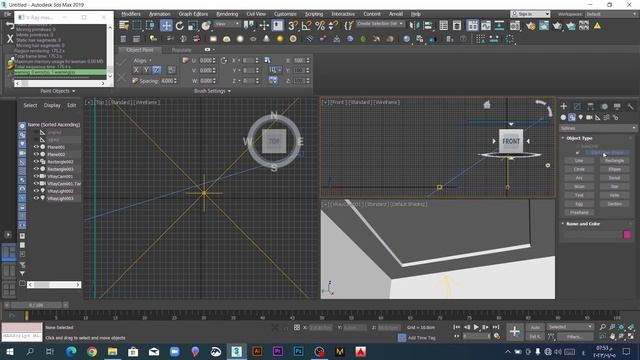Hide Rectangle002 using its eye icon
This screenshot has height=360, width=640.
36,162
